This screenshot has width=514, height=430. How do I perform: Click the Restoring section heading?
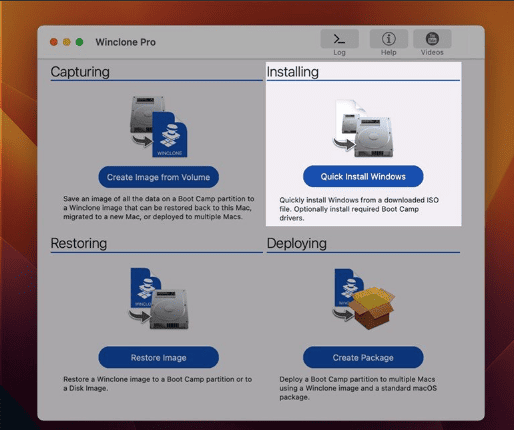(79, 243)
